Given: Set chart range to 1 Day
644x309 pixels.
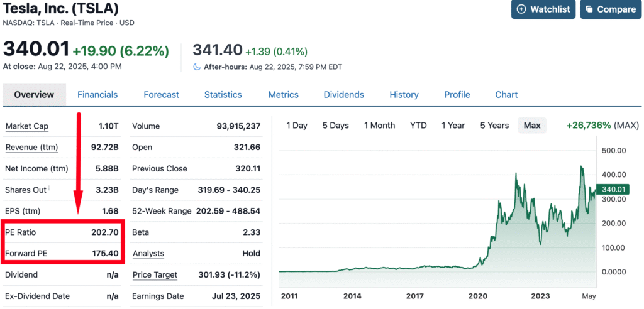Looking at the screenshot, I should point(297,126).
